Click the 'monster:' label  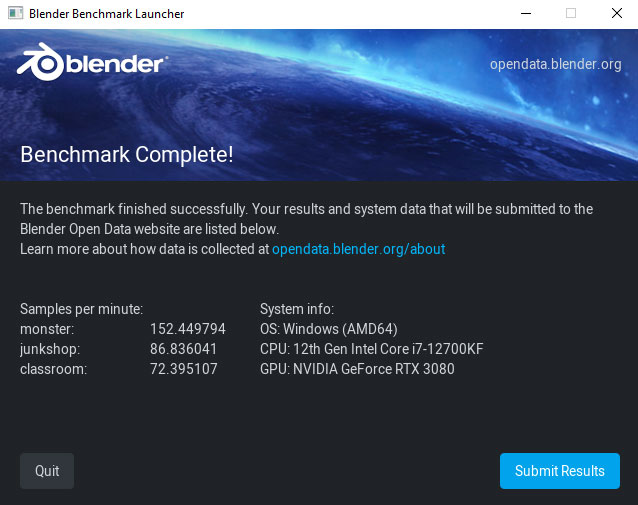tap(47, 329)
